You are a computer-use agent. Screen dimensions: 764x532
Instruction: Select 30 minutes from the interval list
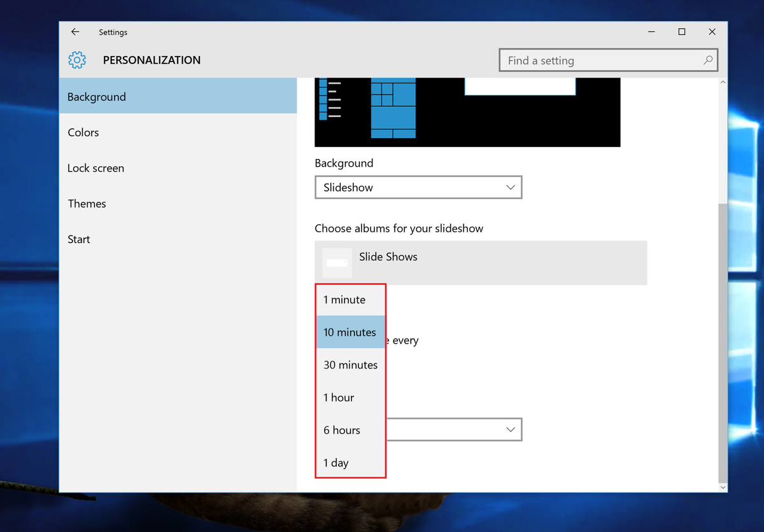[x=350, y=365]
